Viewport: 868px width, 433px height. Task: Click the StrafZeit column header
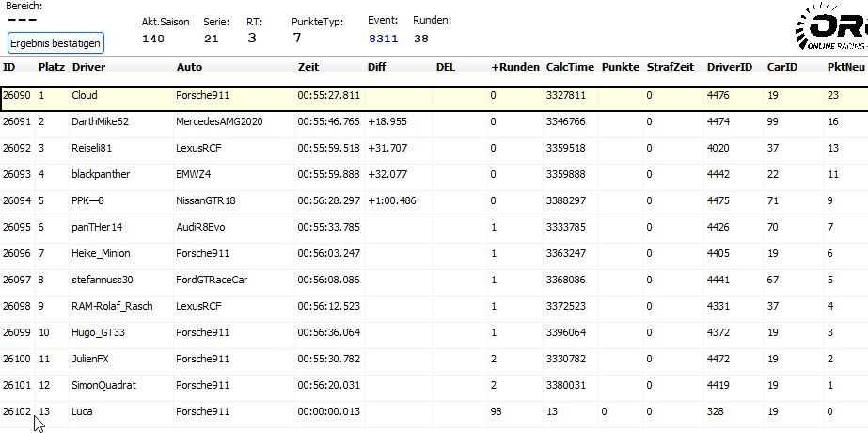[x=671, y=67]
